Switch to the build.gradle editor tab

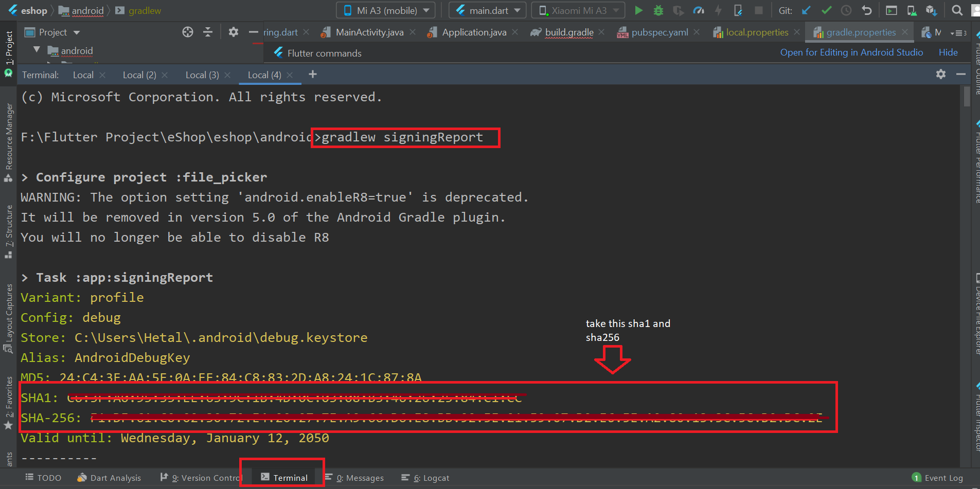[569, 32]
